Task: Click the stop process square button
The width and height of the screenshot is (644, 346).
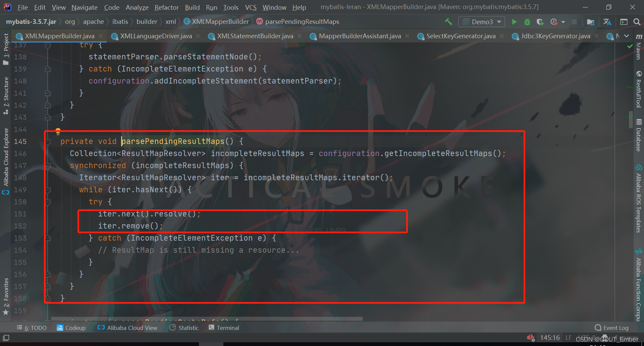Action: pos(574,22)
